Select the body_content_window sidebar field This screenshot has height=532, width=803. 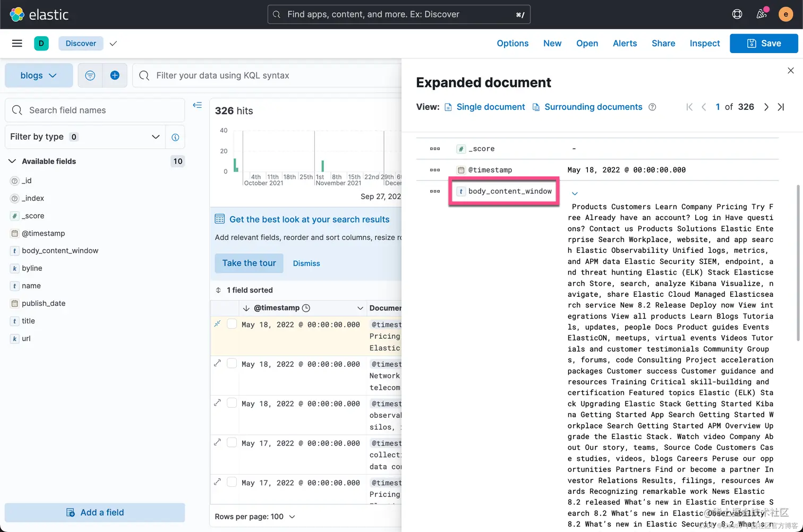(60, 251)
